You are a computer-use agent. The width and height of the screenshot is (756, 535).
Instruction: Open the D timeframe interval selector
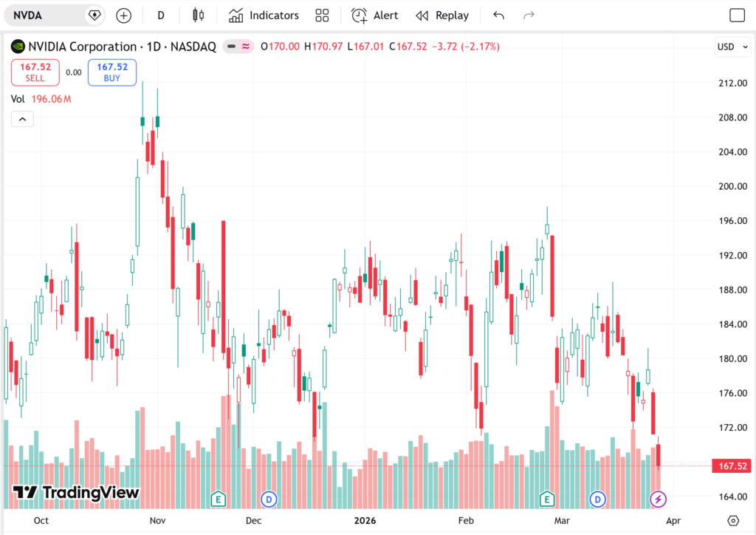(161, 15)
